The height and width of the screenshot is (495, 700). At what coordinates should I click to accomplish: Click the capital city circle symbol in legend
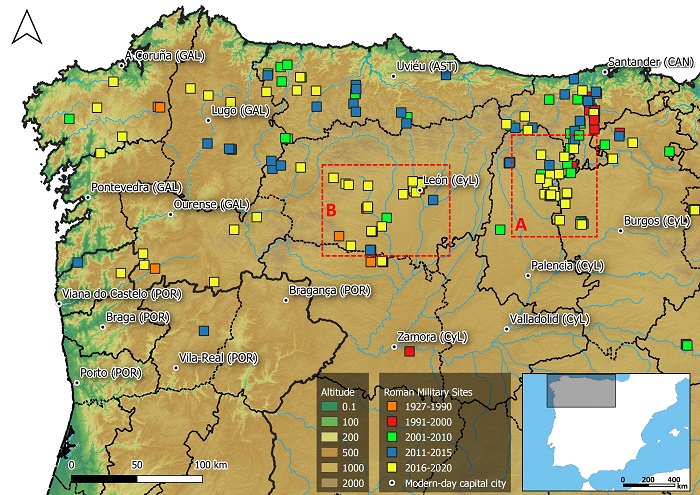click(392, 471)
